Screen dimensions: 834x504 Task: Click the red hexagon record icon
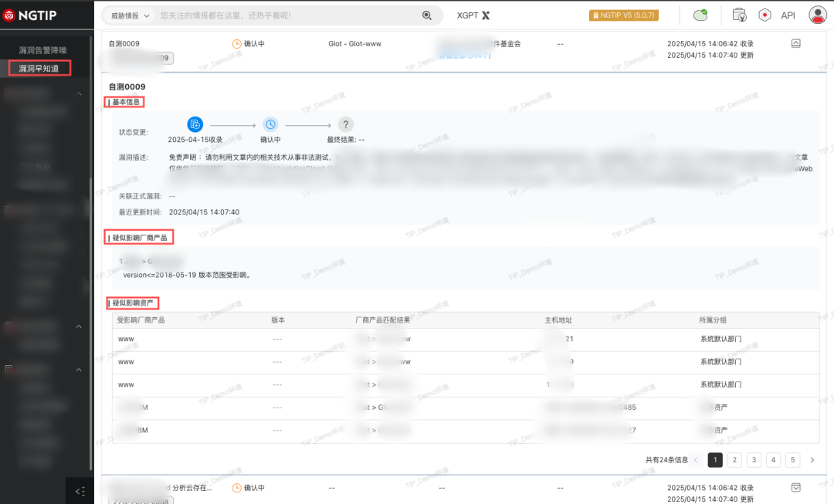point(764,15)
